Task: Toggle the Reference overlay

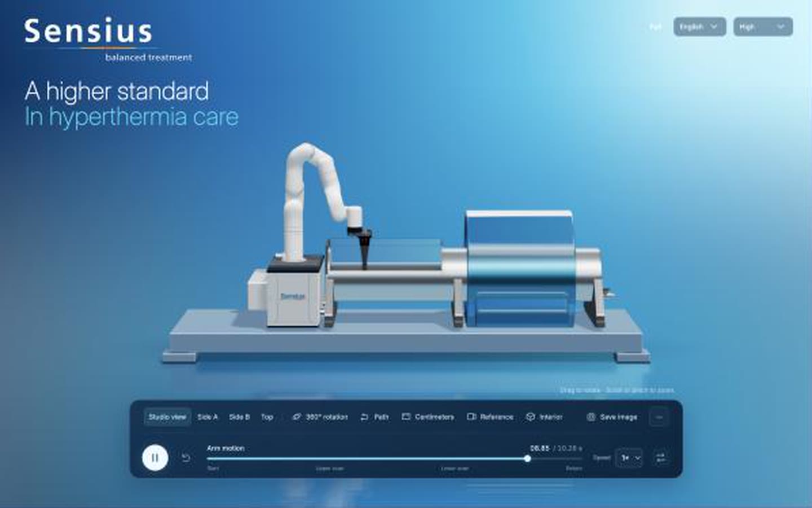Action: [x=490, y=417]
